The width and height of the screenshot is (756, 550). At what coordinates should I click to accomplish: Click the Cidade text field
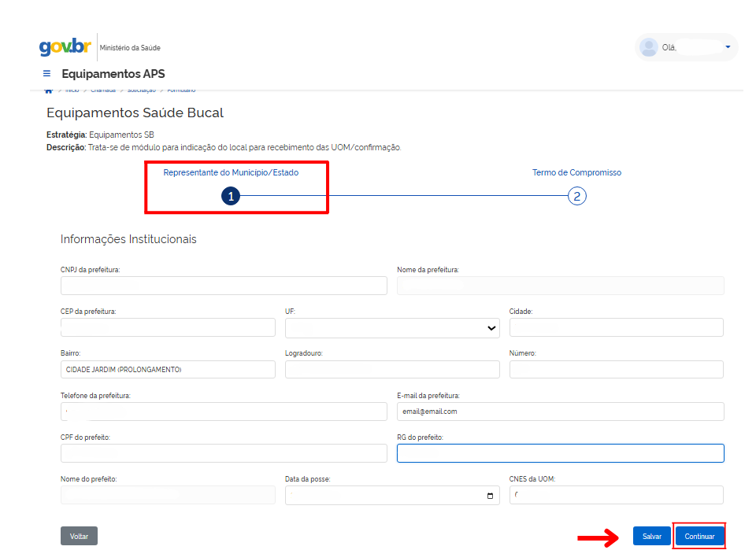(x=616, y=327)
